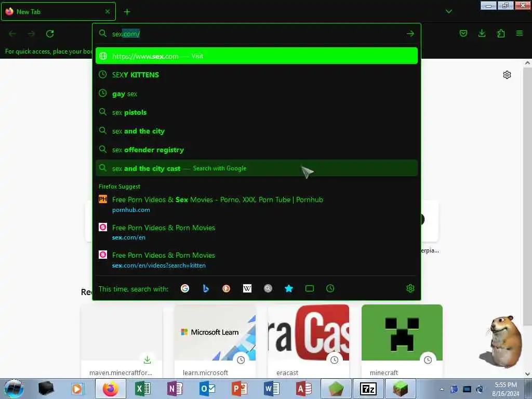Click in the address bar text field
This screenshot has height=399, width=532.
click(x=257, y=34)
